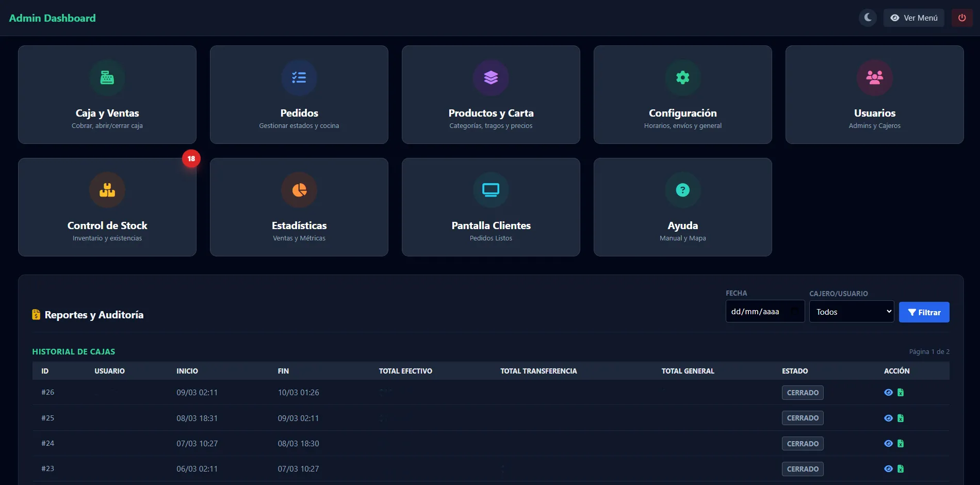Export caja #26 to Excel file
Image resolution: width=980 pixels, height=485 pixels.
click(x=901, y=393)
